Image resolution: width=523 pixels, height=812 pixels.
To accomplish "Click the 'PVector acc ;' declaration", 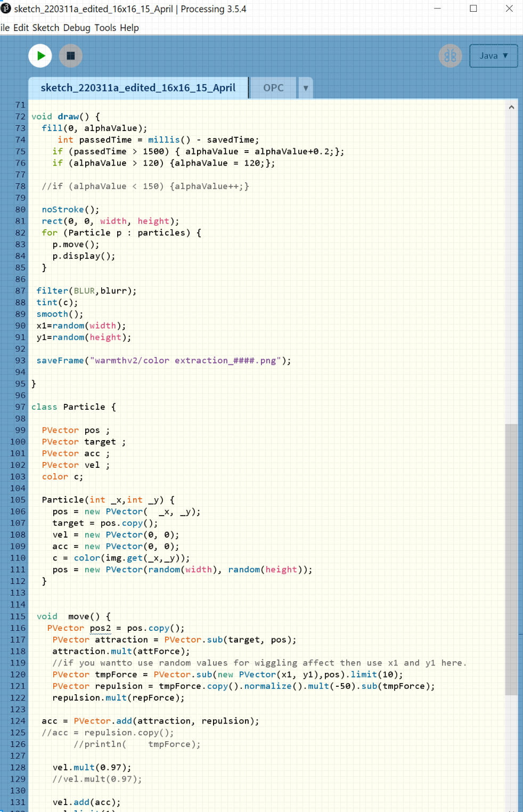I will coord(76,454).
